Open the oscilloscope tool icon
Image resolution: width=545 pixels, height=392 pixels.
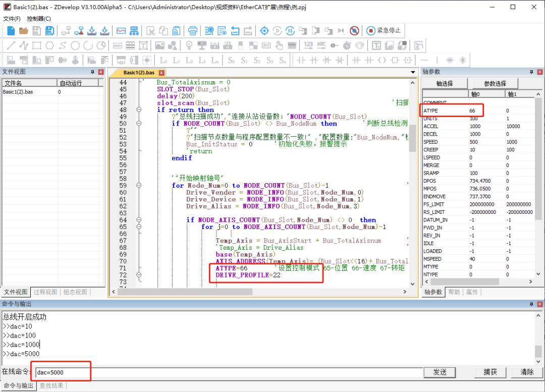point(121,31)
